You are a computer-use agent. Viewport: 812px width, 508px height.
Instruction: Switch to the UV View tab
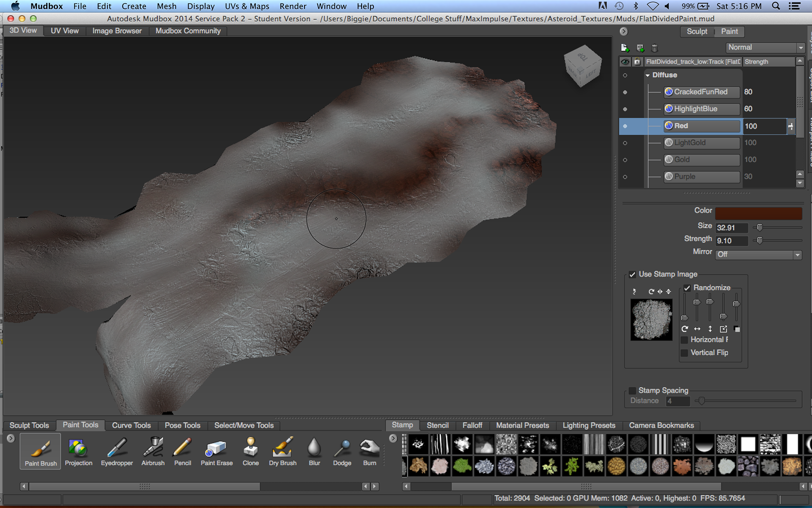pos(65,31)
